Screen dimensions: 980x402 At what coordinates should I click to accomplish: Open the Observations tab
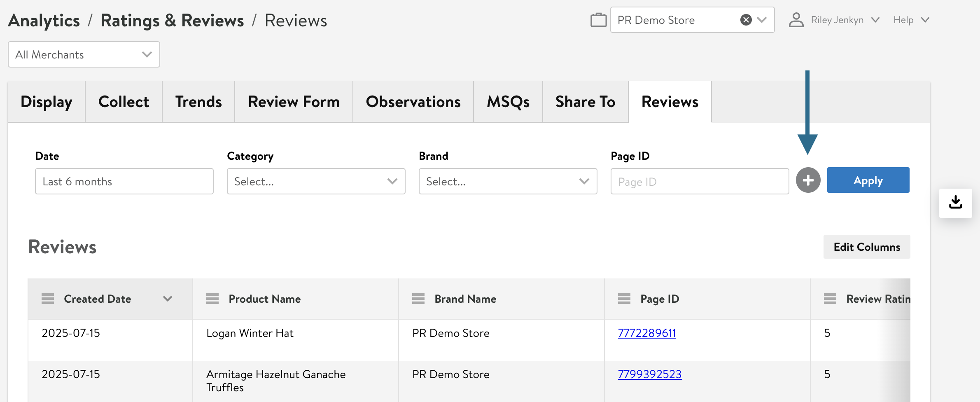[x=413, y=102]
